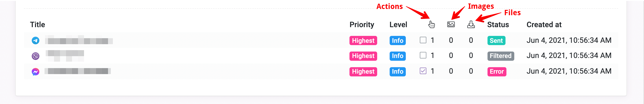The image size is (644, 104).
Task: Click the Messenger icon in third row
Action: coord(36,72)
